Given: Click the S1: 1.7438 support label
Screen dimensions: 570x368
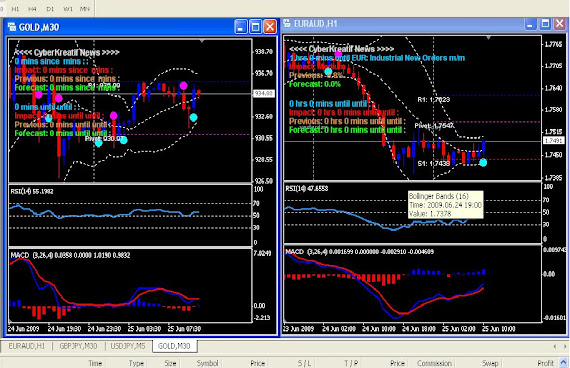Looking at the screenshot, I should click(434, 164).
